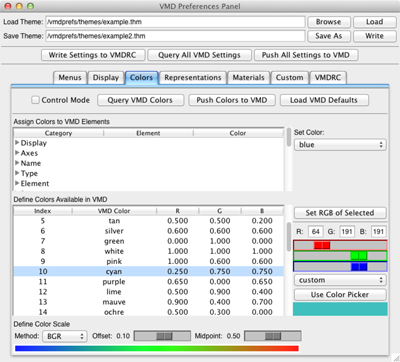Click Push Colors to VMD button
The image size is (400, 362).
point(232,100)
